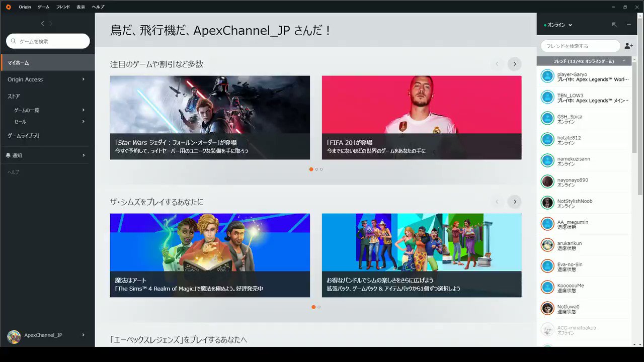
Task: Click NotStylishNoob's avatar
Action: (x=547, y=203)
